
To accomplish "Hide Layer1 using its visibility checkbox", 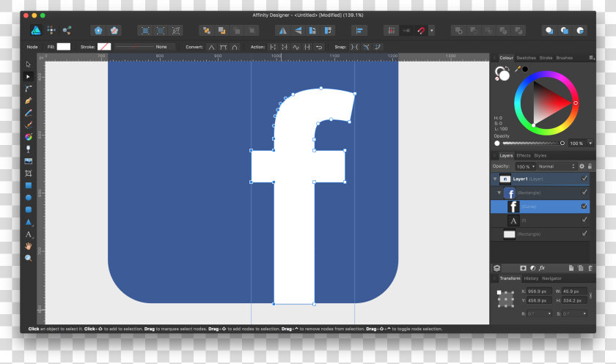I will coord(584,179).
